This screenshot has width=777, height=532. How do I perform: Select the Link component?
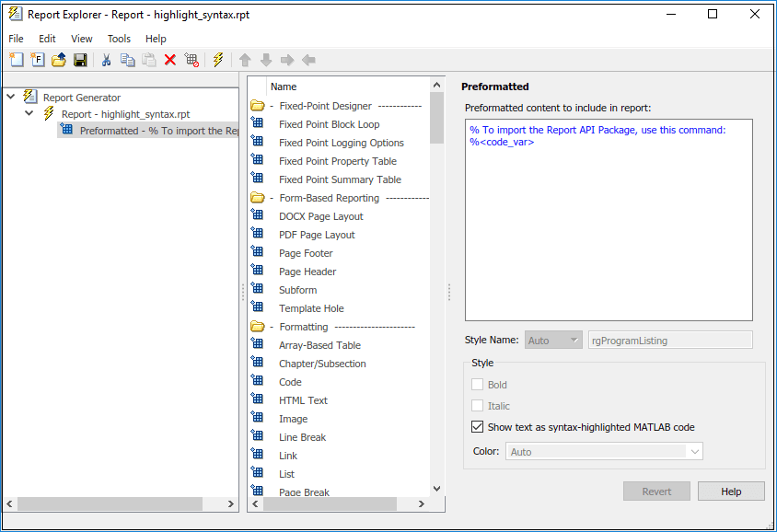coord(288,456)
